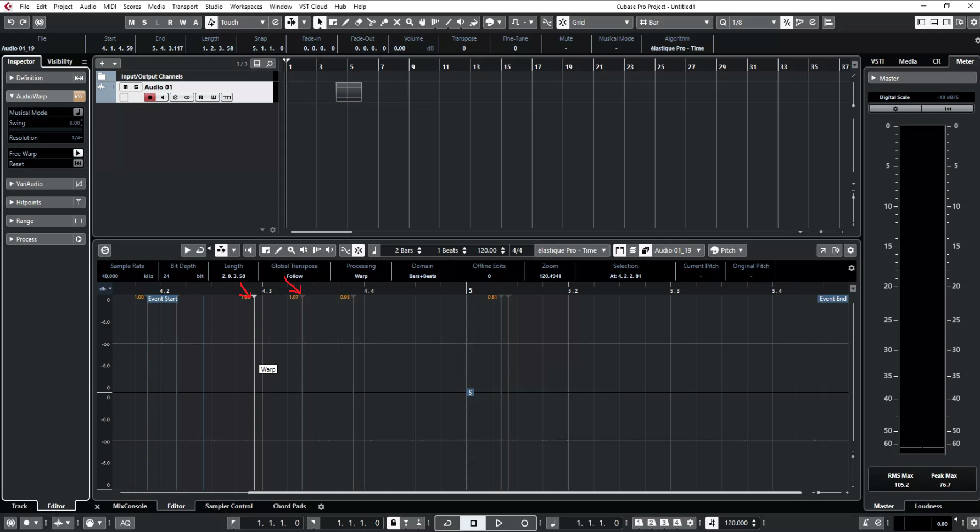
Task: Select the Comp hand tool
Action: pyautogui.click(x=422, y=22)
